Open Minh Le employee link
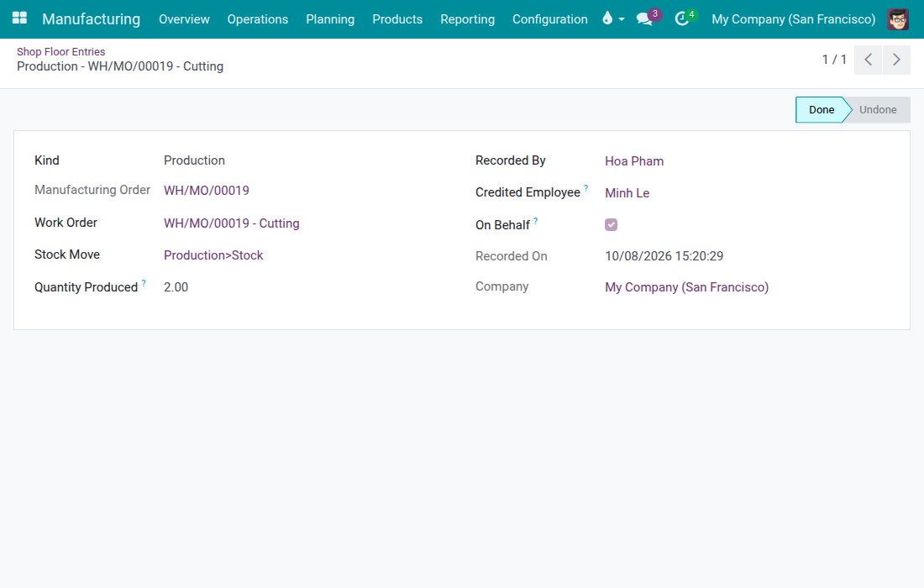The image size is (924, 588). coord(627,193)
